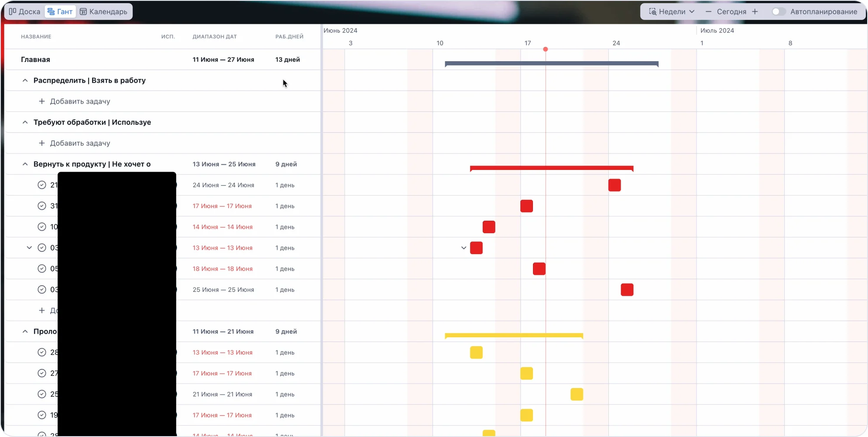Viewport: 868px width, 437px height.
Task: Zoom out timeline with minus icon
Action: coord(708,12)
